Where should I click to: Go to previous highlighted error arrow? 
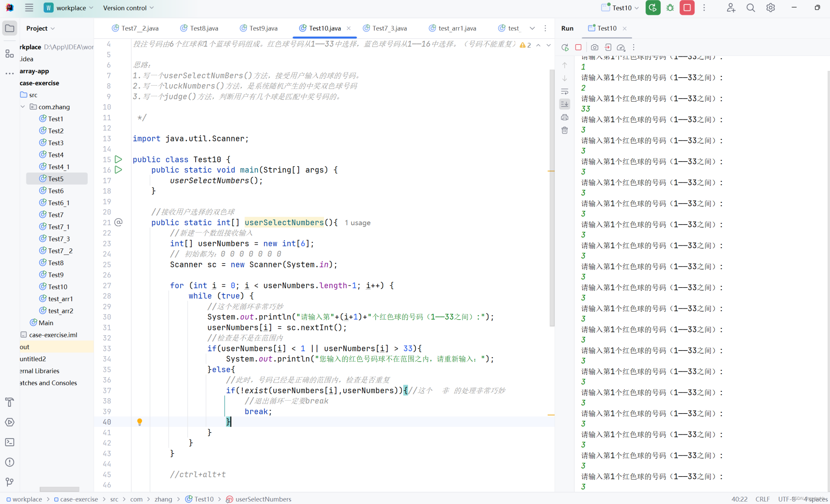538,45
